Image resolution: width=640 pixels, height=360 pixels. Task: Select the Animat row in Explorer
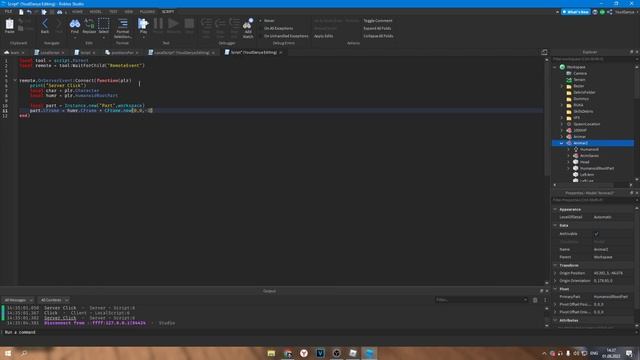593,137
